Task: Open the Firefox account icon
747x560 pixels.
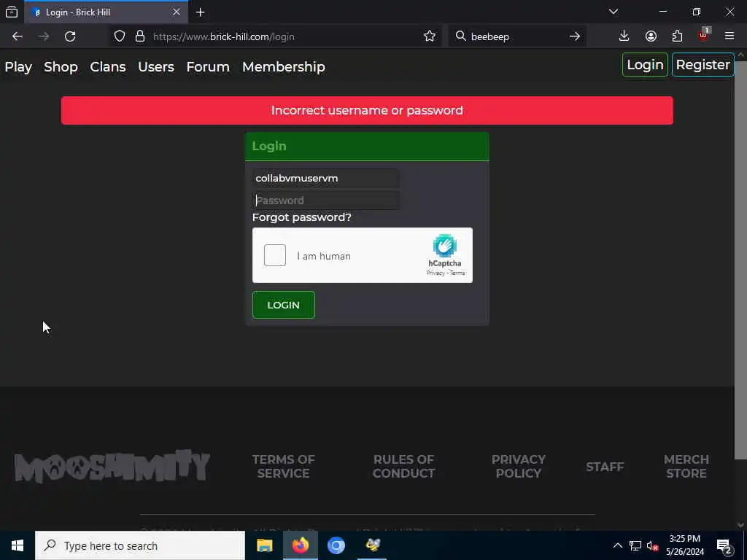Action: coord(651,36)
